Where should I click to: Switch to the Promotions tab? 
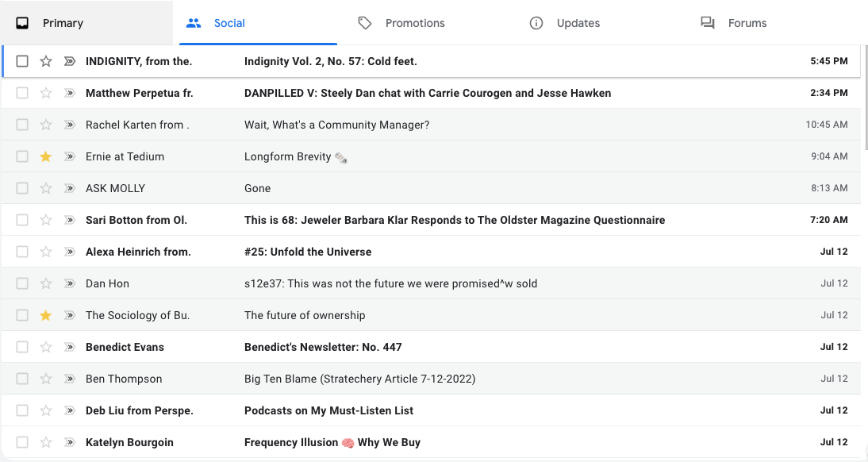[x=401, y=23]
